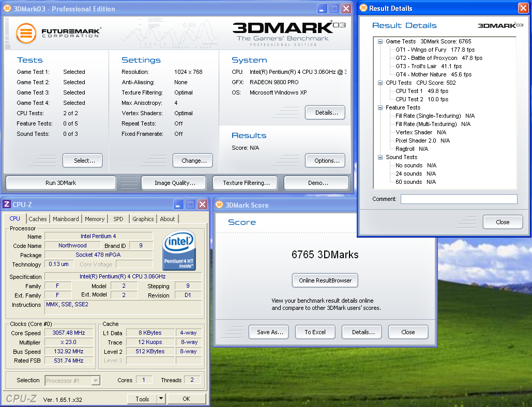Screen dimensions: 532x407
Task: Click Select tests button
Action: 83,161
